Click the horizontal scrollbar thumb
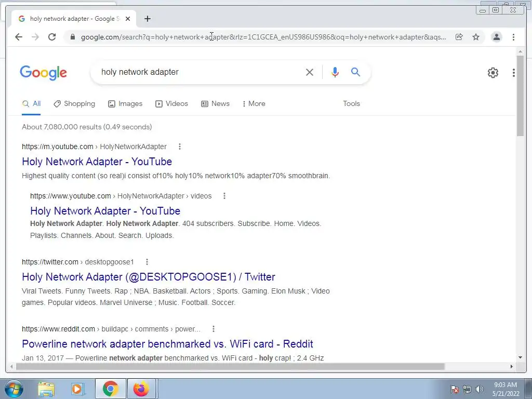The width and height of the screenshot is (532, 399). coord(230,366)
